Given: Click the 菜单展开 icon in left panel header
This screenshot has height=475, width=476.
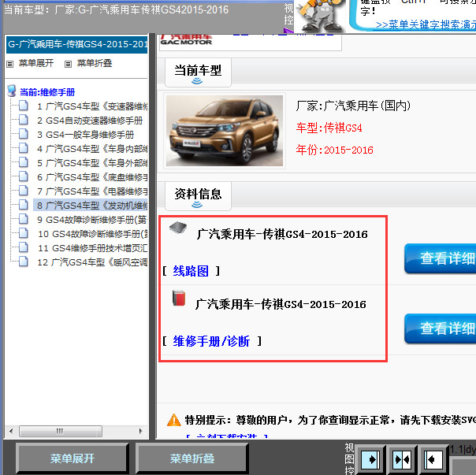Looking at the screenshot, I should (10, 64).
